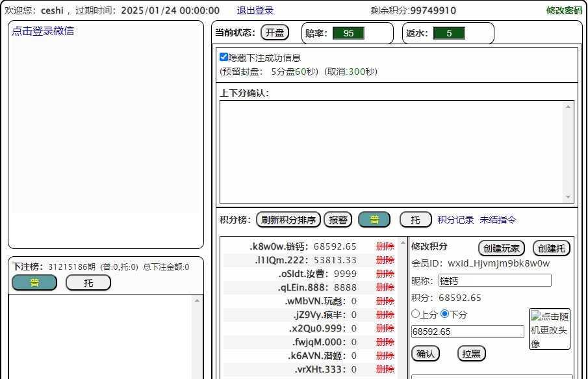Click down arrow of 上下分确认 scrollbar
The image size is (588, 379).
(568, 197)
